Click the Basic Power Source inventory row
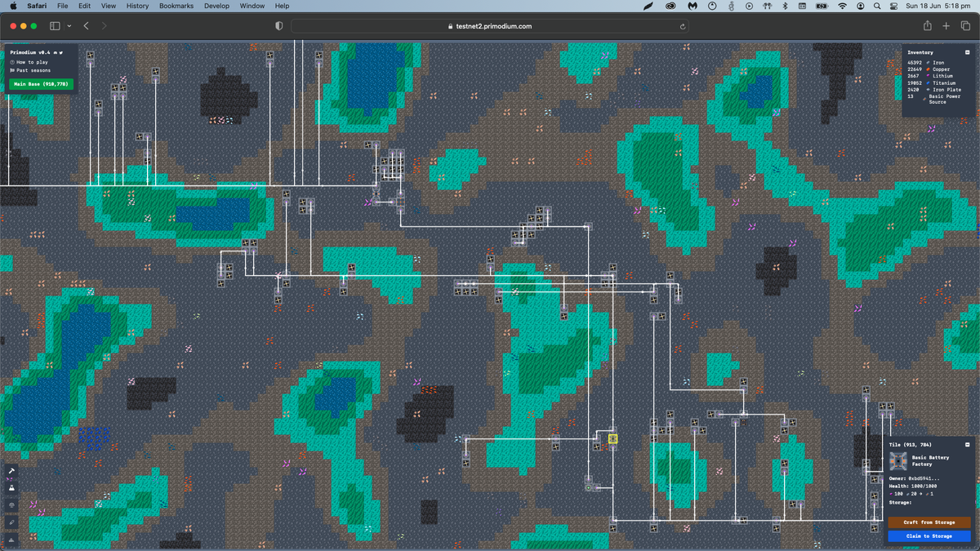Viewport: 980px width, 551px height. (x=934, y=99)
